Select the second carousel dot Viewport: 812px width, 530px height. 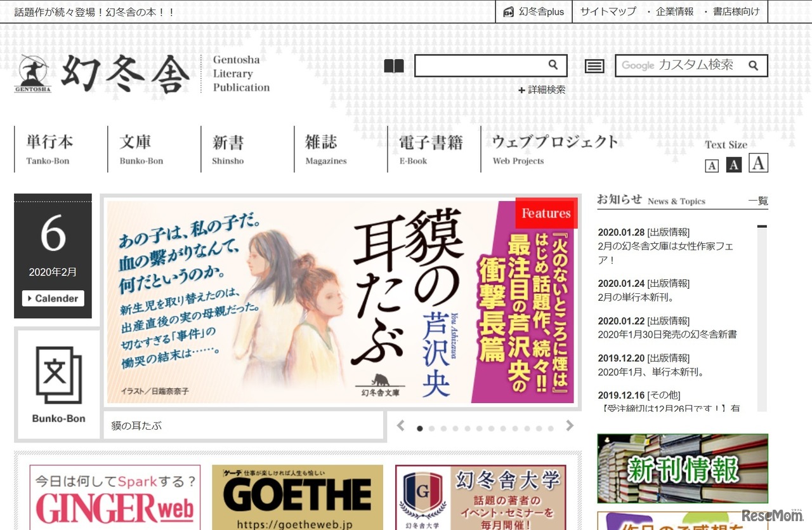coord(431,428)
